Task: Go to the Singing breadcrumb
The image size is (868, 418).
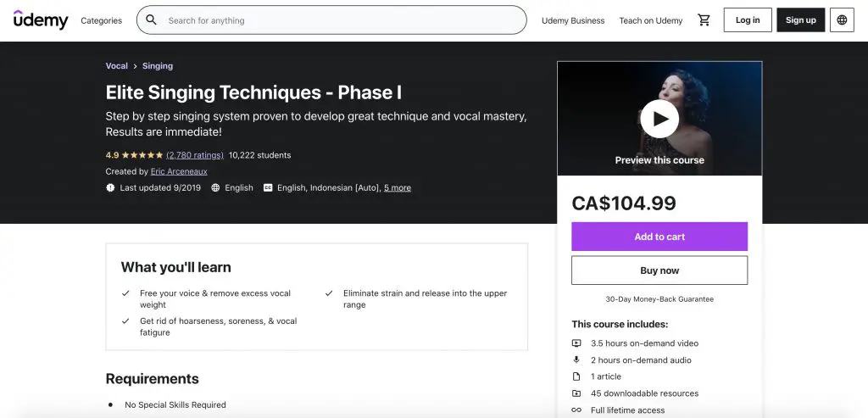Action: [x=157, y=66]
